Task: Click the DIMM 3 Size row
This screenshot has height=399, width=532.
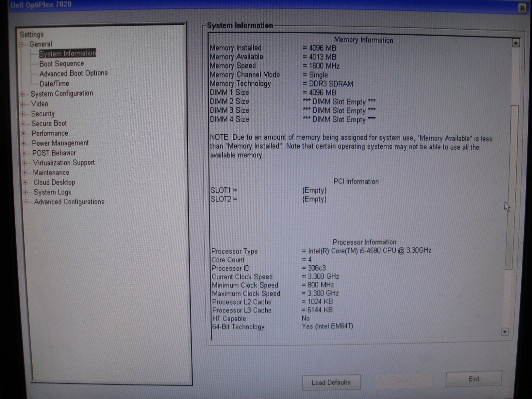Action: pyautogui.click(x=293, y=110)
